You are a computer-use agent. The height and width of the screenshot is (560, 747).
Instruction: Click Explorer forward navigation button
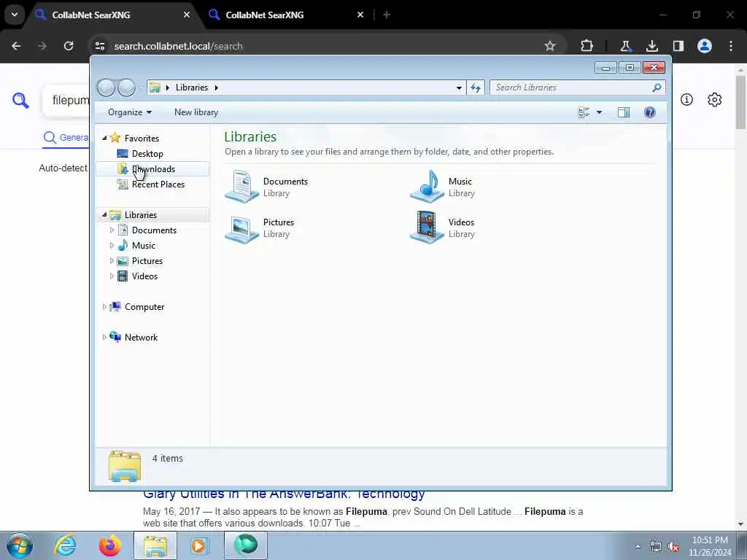[x=126, y=87]
